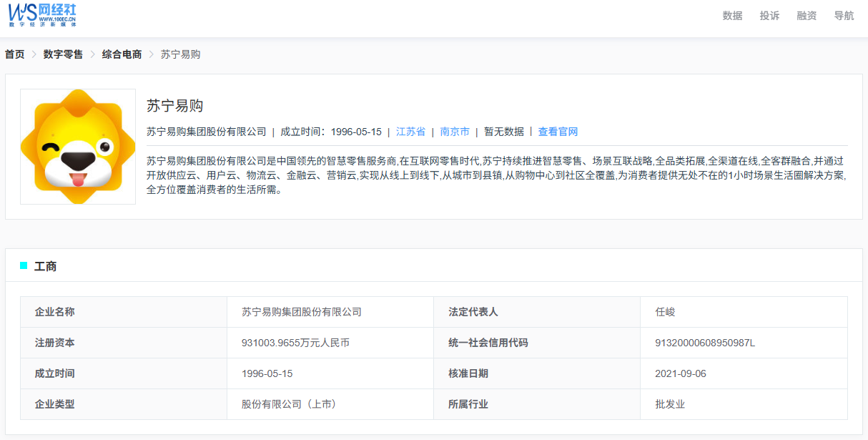Select the 931003.9655万元人民币 capital value
The height and width of the screenshot is (440, 868).
(295, 343)
